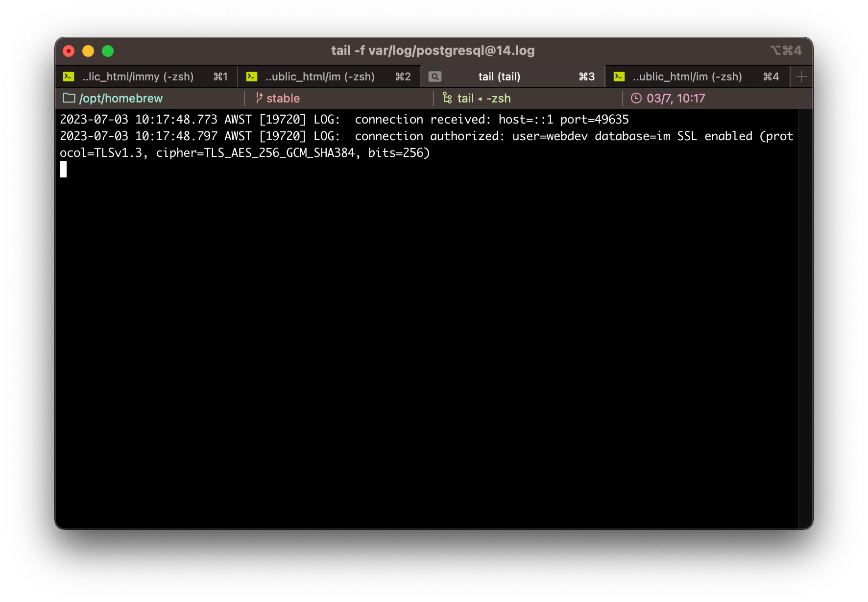Click the 03/7, 10:17 time label
Image resolution: width=868 pixels, height=602 pixels.
coord(675,99)
